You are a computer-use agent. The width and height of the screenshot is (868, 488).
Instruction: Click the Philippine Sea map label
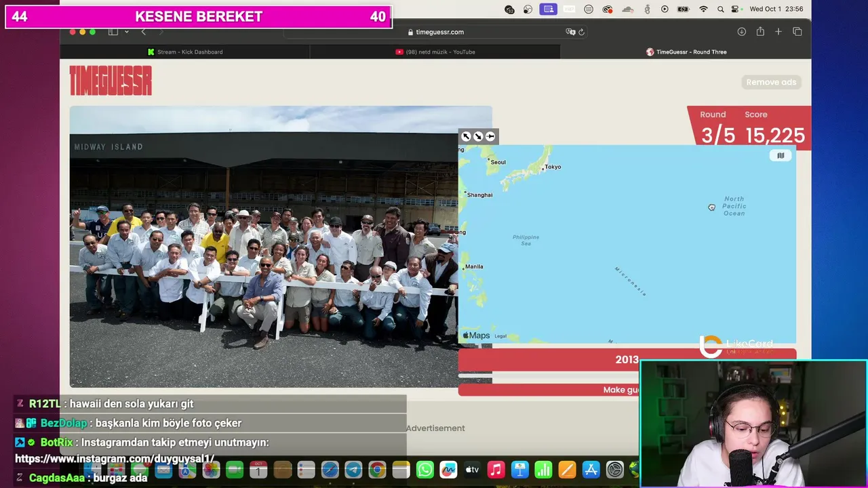pyautogui.click(x=526, y=239)
